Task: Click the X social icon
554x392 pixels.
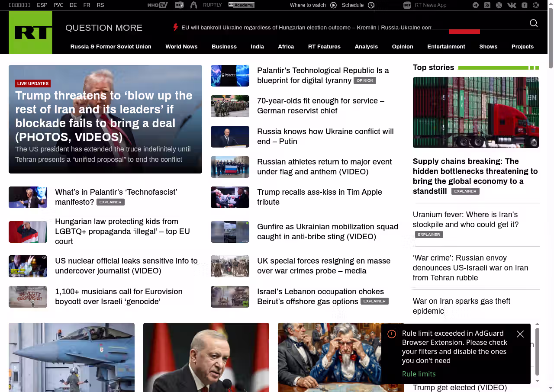Action: [x=499, y=5]
